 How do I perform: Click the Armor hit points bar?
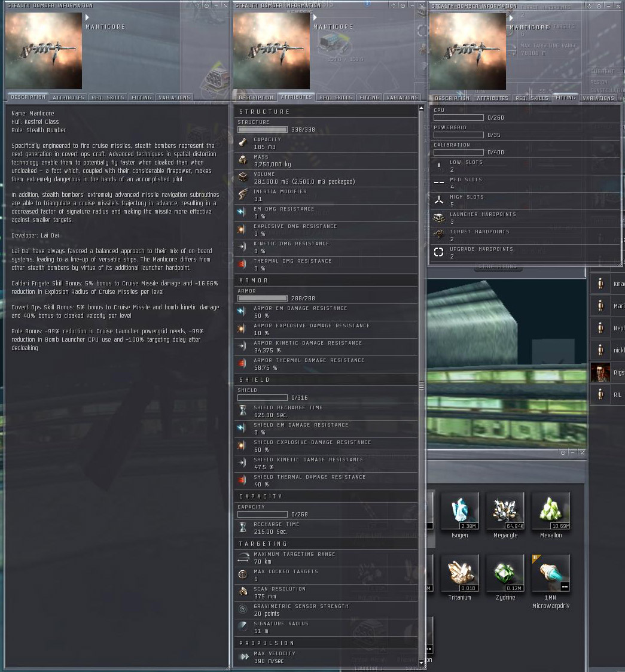[263, 298]
